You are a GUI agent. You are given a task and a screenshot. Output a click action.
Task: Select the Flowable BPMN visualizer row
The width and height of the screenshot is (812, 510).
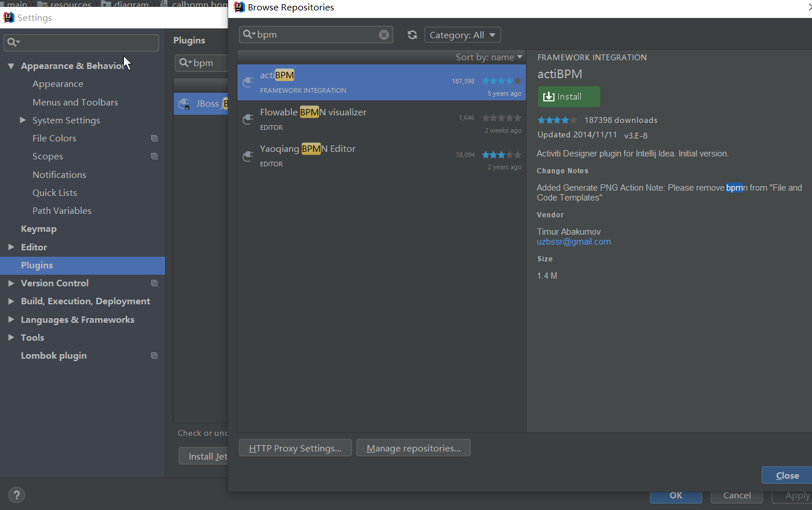coord(382,119)
